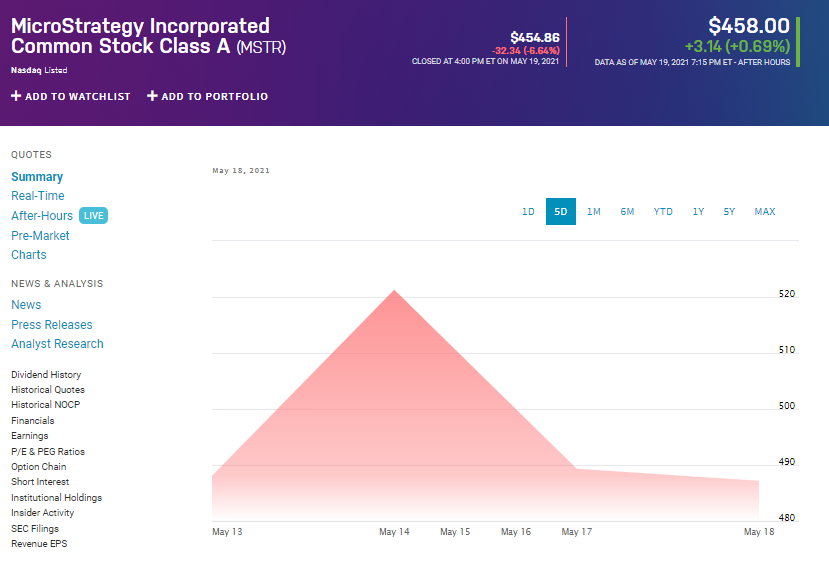This screenshot has height=566, width=829.
Task: Select the 1D chart range tab
Action: tap(528, 211)
